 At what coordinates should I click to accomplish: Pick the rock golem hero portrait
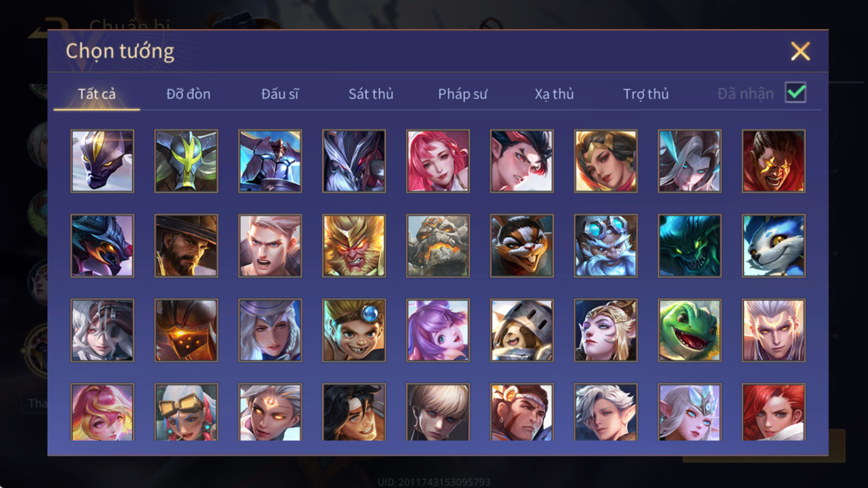pos(438,246)
